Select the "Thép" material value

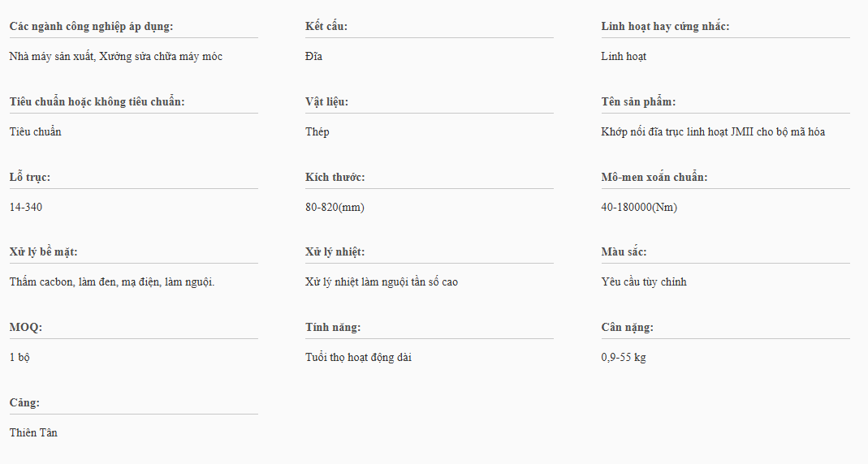317,131
